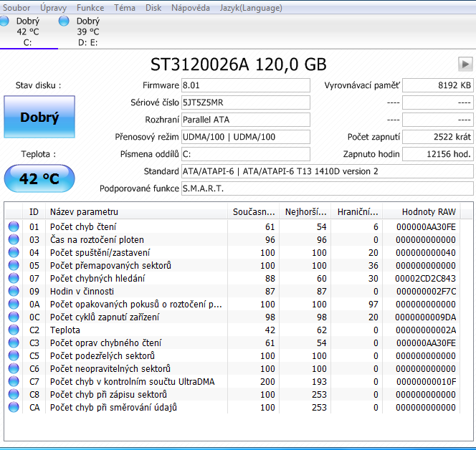Open the Funkce menu
The height and width of the screenshot is (450, 476).
point(90,8)
